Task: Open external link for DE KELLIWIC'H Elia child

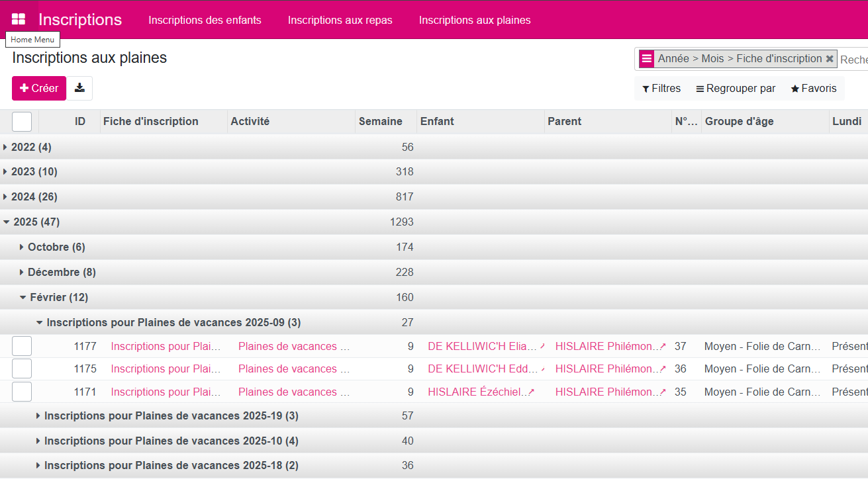Action: 542,346
